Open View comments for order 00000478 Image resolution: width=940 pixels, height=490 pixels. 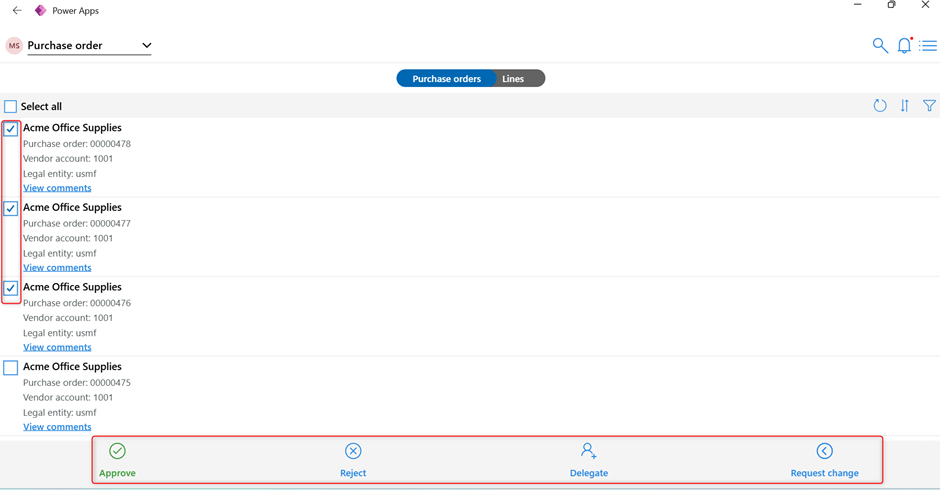pos(57,188)
